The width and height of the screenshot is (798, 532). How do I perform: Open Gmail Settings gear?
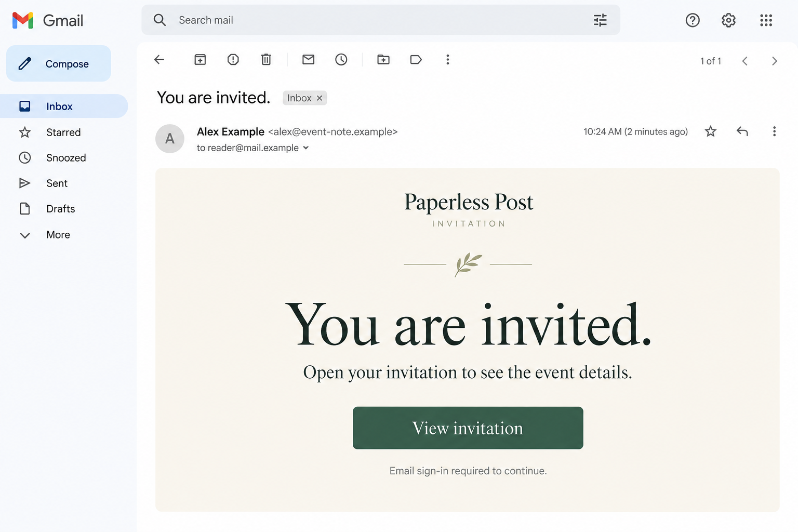point(729,20)
